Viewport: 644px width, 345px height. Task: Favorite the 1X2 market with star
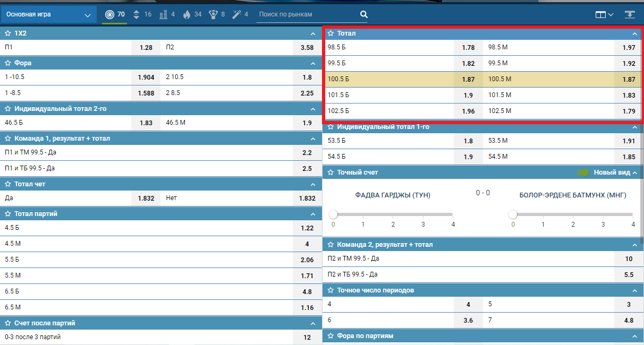[8, 33]
